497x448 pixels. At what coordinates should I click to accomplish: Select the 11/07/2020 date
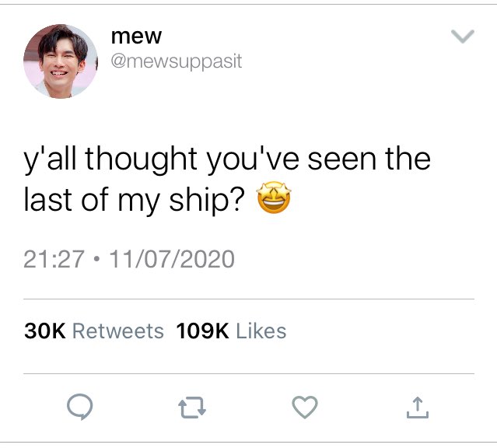(171, 259)
